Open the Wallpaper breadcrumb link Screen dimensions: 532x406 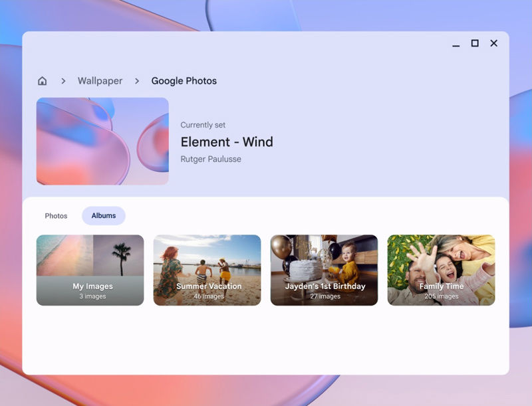click(100, 80)
